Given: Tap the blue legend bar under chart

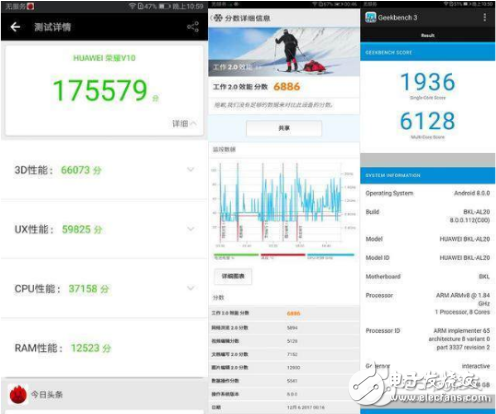Looking at the screenshot, I should (x=330, y=255).
